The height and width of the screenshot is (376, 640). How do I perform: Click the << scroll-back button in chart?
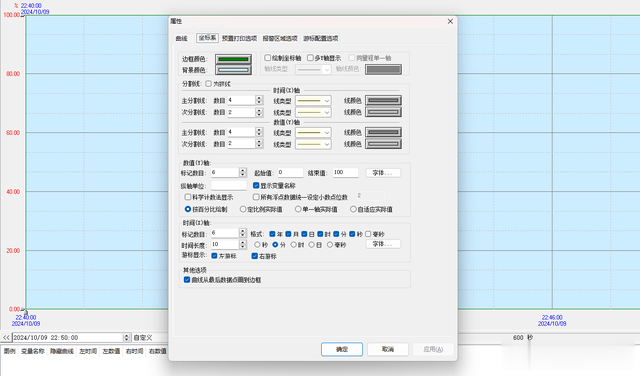click(x=6, y=338)
